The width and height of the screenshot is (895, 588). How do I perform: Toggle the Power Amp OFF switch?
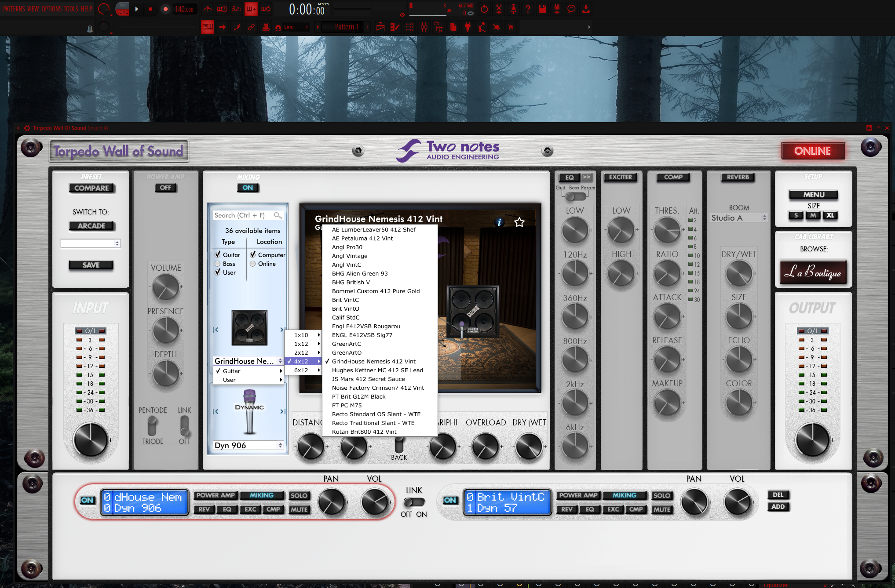(165, 188)
